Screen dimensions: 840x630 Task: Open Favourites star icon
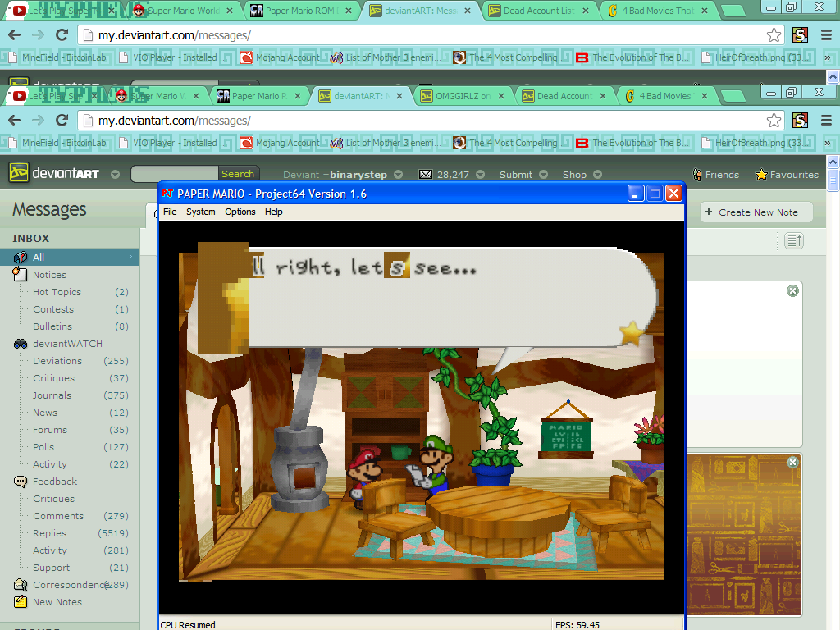pos(760,175)
